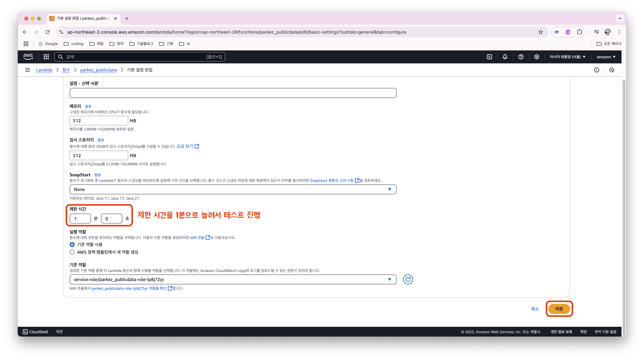The image size is (644, 360).
Task: Open AWS settings gear icon
Action: pos(537,57)
